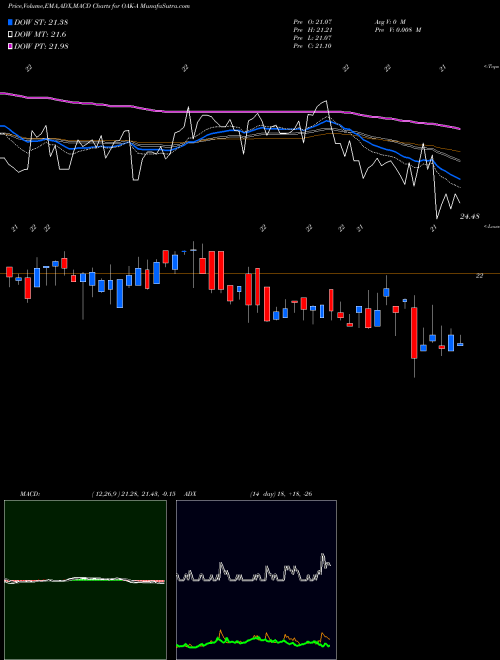
Task: Click the '<Lows' label at right edge
Action: pyautogui.click(x=491, y=226)
